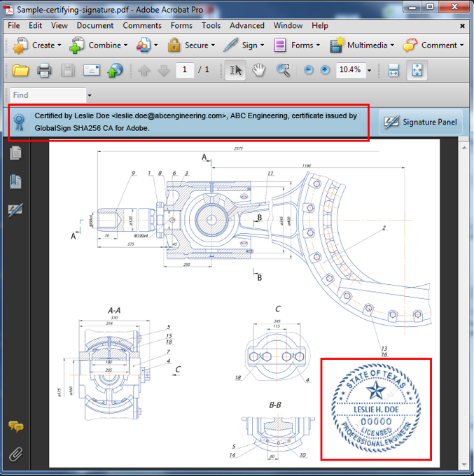Click the Print icon in toolbar
Image resolution: width=474 pixels, height=476 pixels.
point(44,70)
